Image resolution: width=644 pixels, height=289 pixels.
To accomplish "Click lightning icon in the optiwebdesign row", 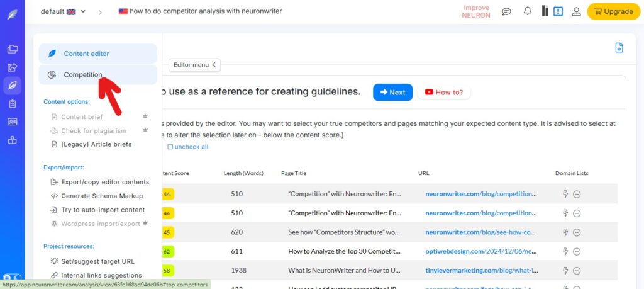I will 565,251.
